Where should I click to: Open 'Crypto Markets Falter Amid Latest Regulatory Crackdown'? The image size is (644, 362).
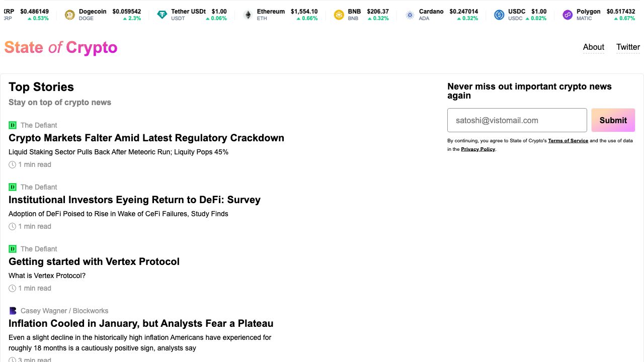tap(146, 138)
